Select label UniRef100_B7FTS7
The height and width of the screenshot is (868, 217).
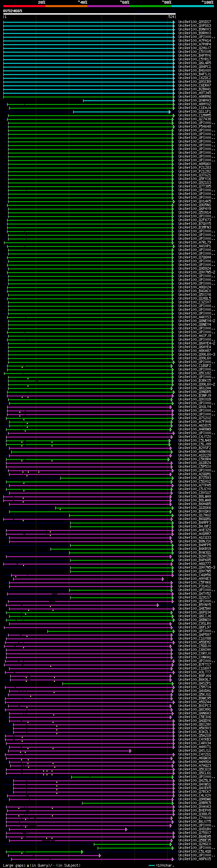pos(195,665)
